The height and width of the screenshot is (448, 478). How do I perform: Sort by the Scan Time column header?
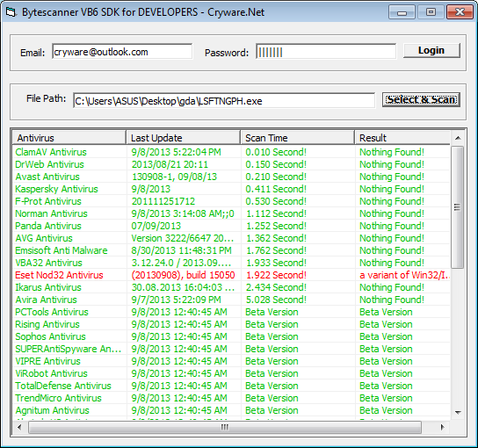tap(297, 138)
